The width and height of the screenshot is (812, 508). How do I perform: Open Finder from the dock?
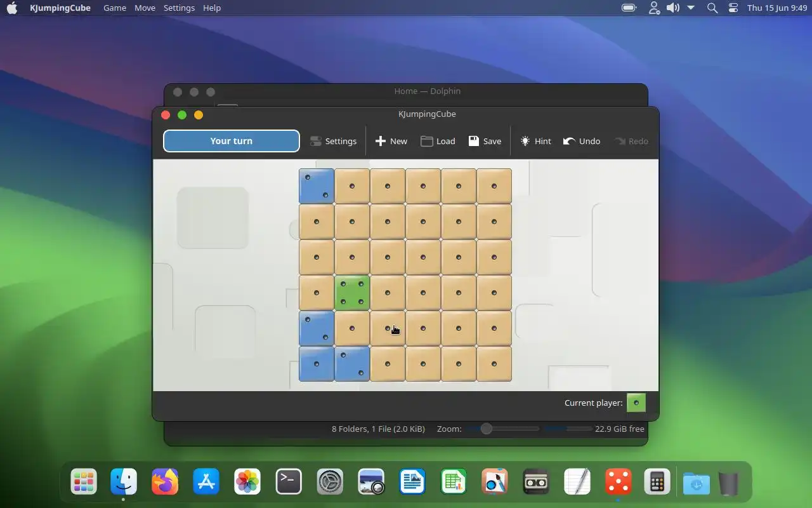point(124,482)
